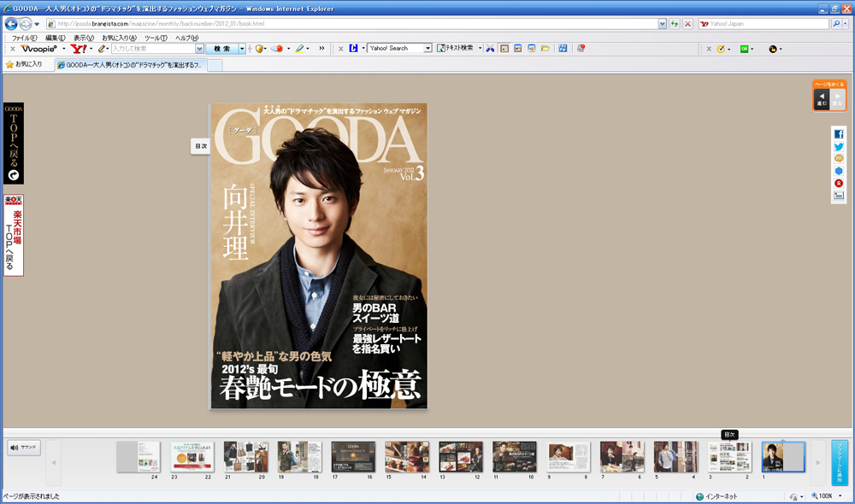The width and height of the screenshot is (855, 504).
Task: Click the red Rakuten R icon
Action: click(839, 183)
